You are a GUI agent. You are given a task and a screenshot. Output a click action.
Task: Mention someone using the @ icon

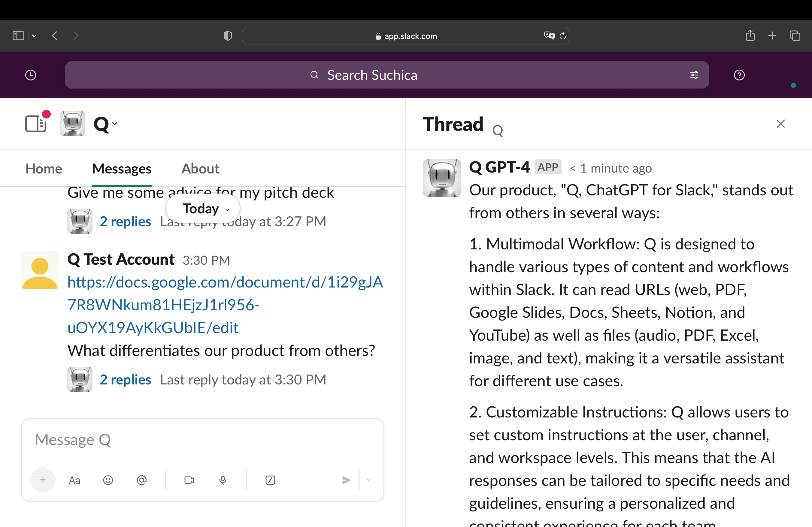pos(142,480)
